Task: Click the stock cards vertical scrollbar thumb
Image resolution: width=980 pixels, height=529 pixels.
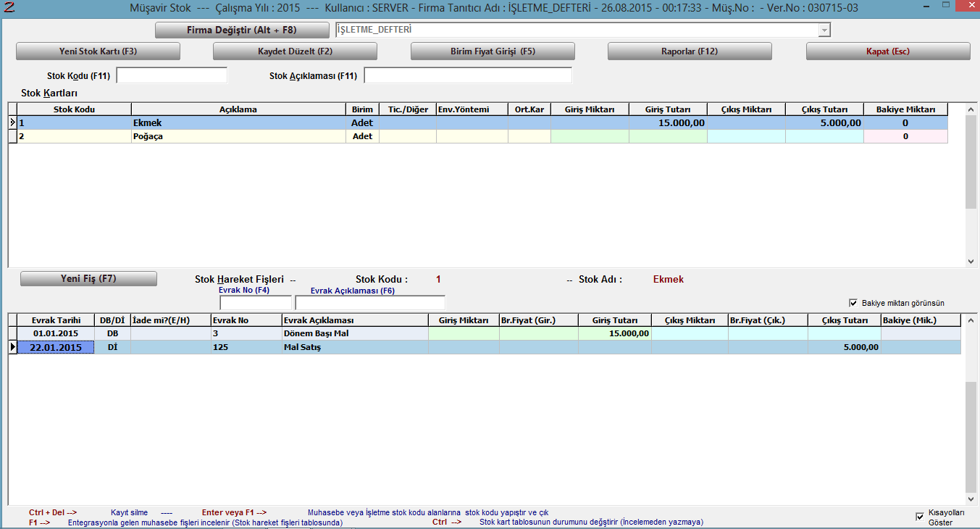Action: [x=971, y=161]
